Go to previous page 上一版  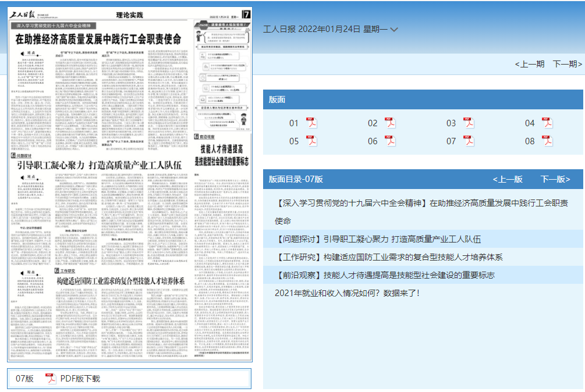point(507,179)
